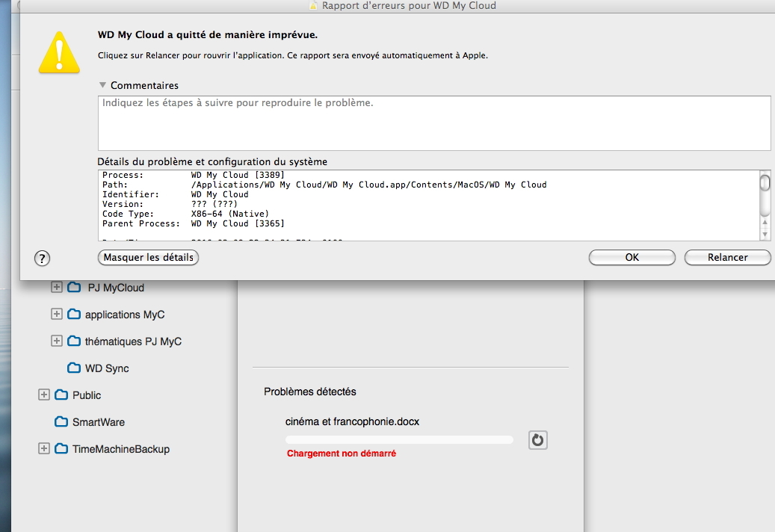Select the WD Sync folder icon

coord(74,368)
